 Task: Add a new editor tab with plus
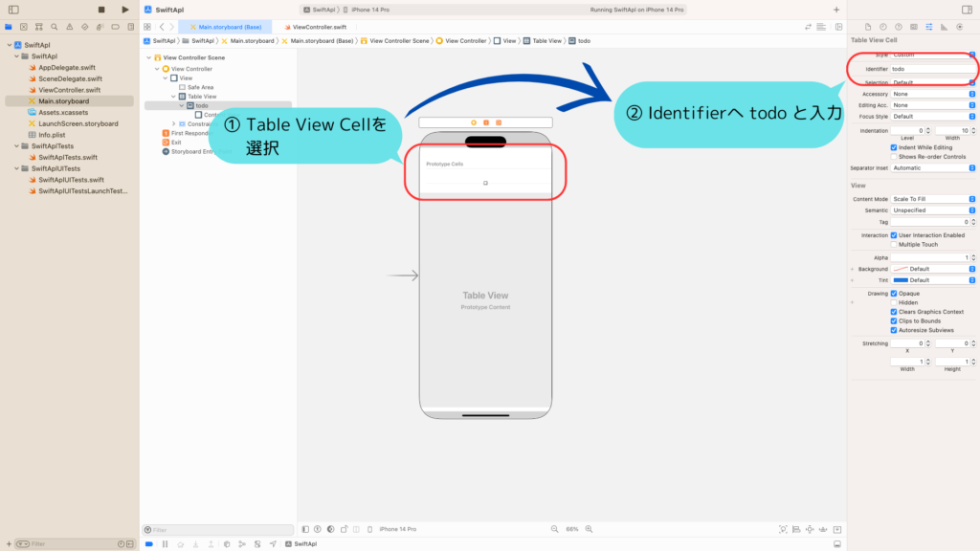tap(836, 10)
